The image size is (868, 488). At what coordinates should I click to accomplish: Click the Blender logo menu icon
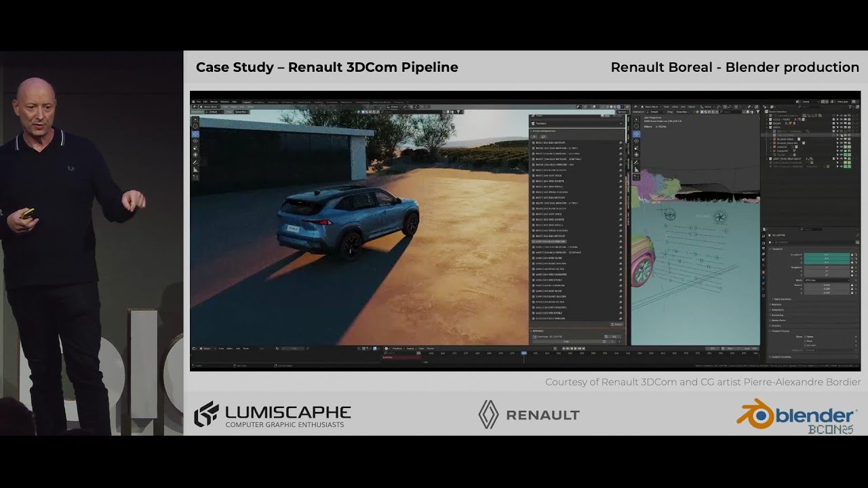click(x=193, y=102)
